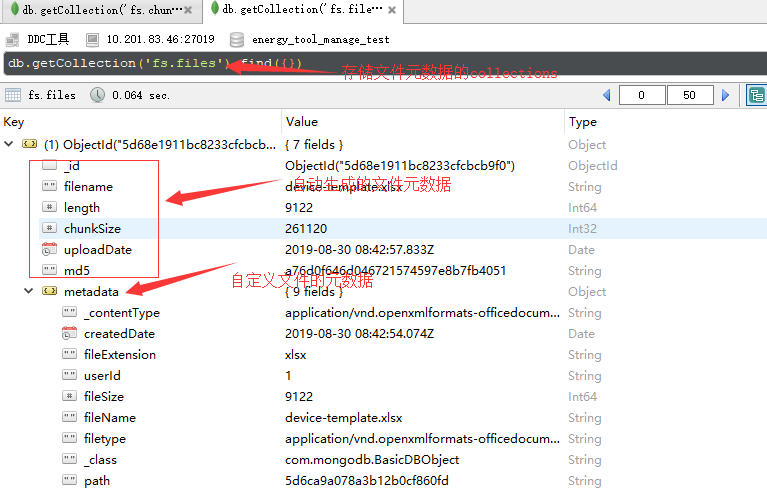
Task: Click the query time clock icon
Action: tap(97, 95)
